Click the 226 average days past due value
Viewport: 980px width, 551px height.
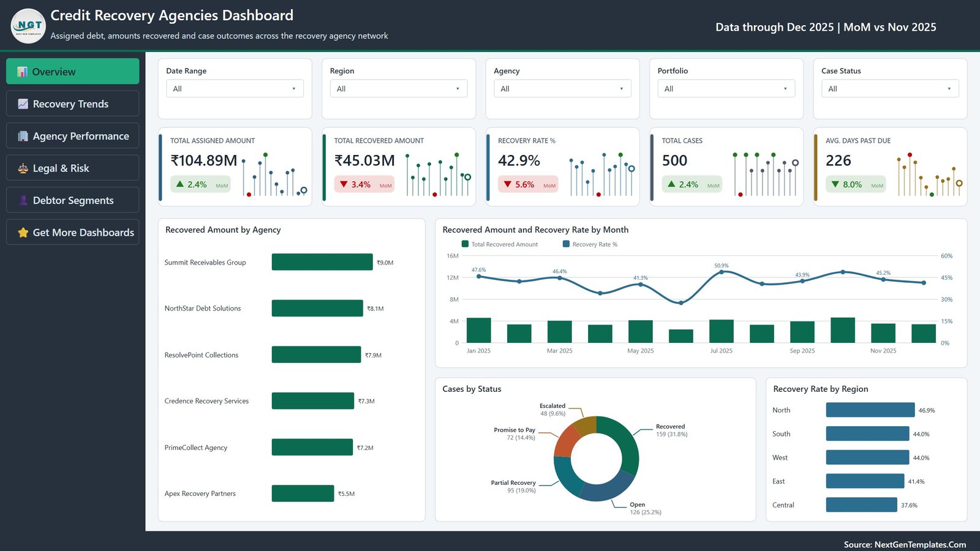[839, 160]
